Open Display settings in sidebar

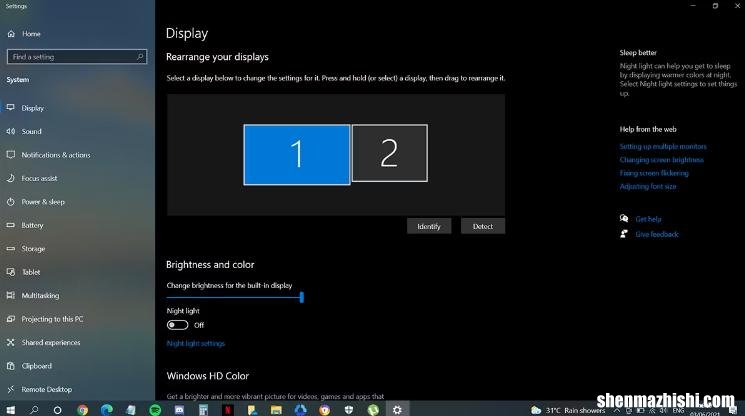pos(32,108)
